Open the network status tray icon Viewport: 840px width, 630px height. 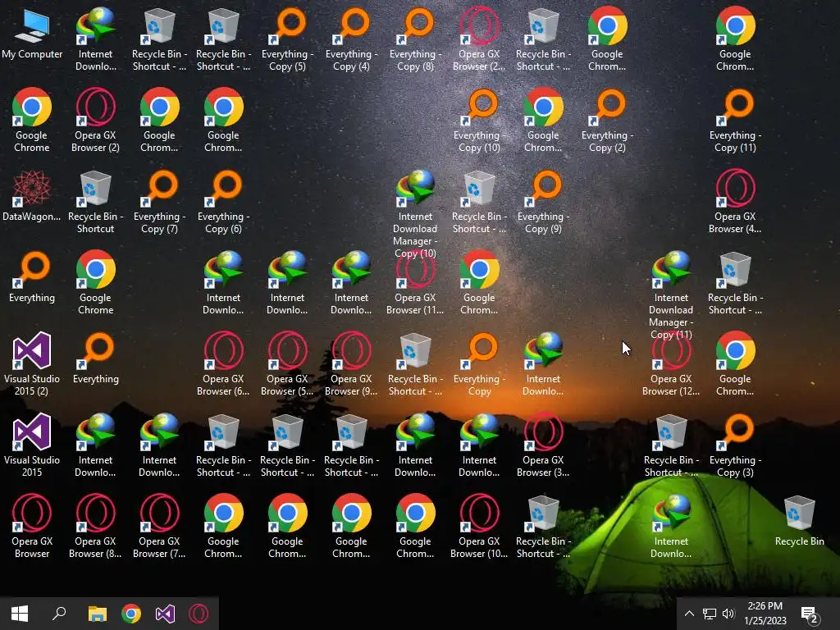click(x=710, y=614)
